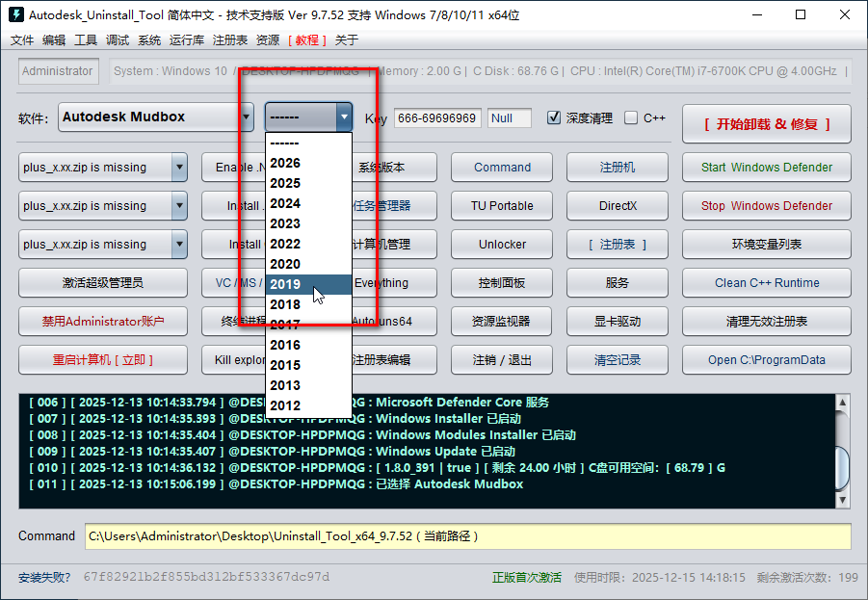
Task: Select year 2016 from the list
Action: (308, 345)
